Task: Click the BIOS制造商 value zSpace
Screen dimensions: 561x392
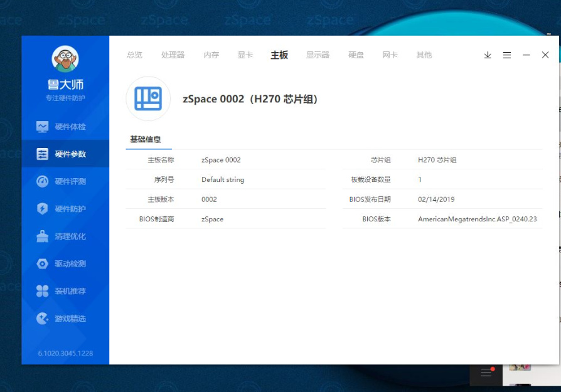Action: coord(213,219)
